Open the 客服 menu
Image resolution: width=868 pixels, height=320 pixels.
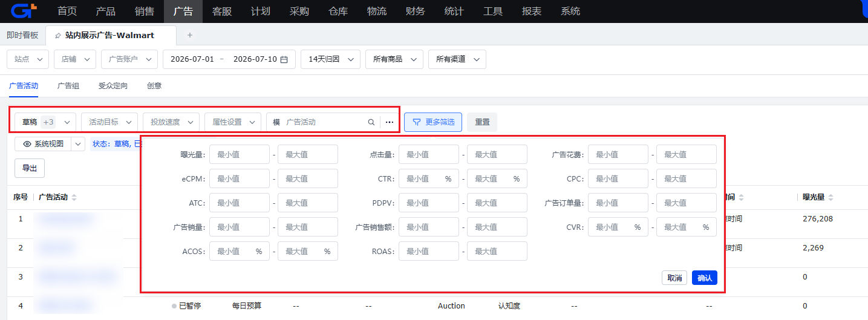click(x=222, y=11)
